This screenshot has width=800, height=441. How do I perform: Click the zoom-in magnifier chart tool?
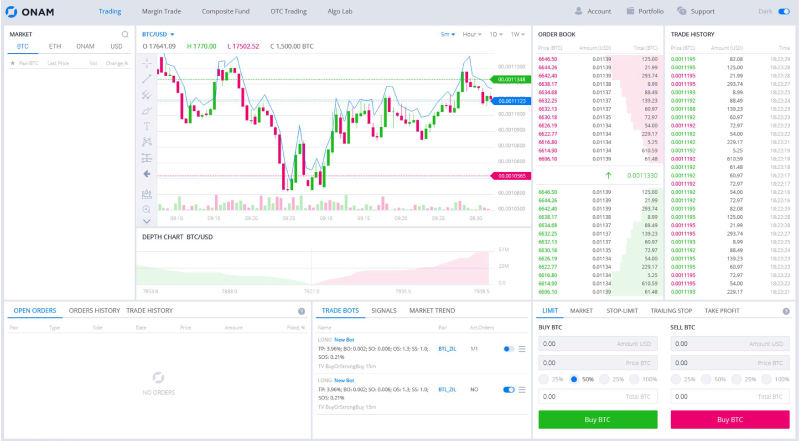point(146,209)
